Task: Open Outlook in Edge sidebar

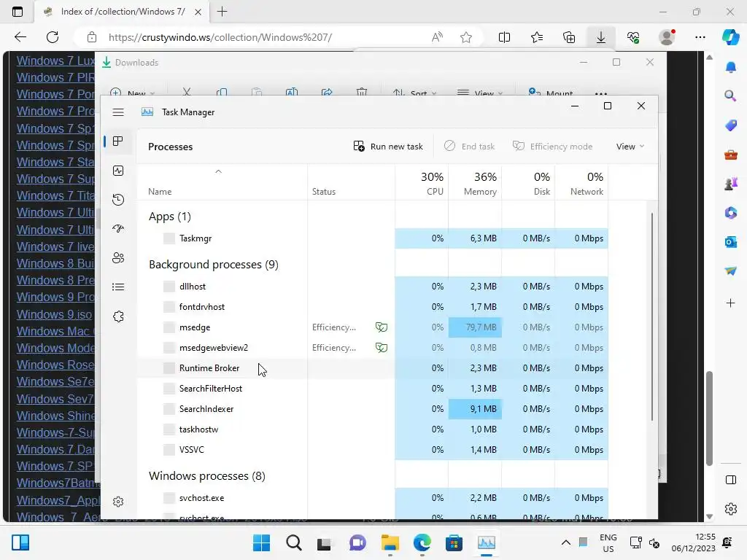Action: (731, 242)
